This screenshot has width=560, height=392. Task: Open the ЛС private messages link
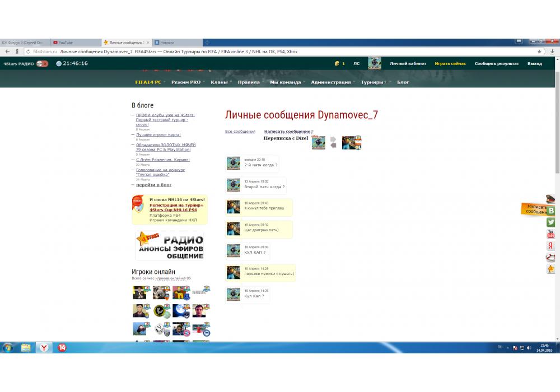click(x=356, y=63)
